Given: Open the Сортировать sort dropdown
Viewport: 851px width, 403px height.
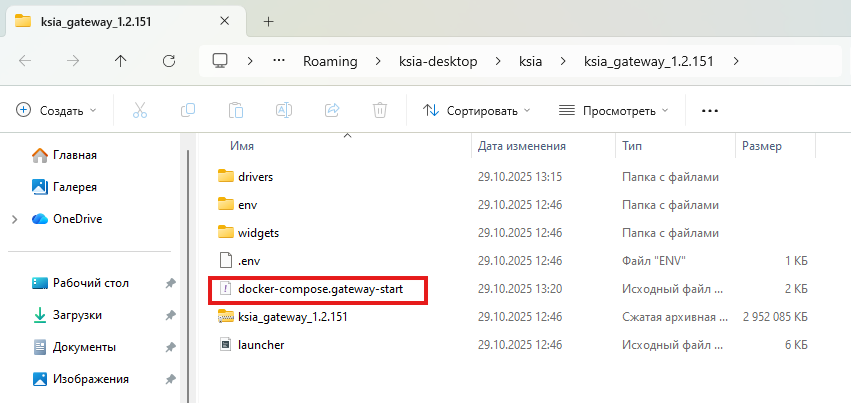Looking at the screenshot, I should click(477, 110).
